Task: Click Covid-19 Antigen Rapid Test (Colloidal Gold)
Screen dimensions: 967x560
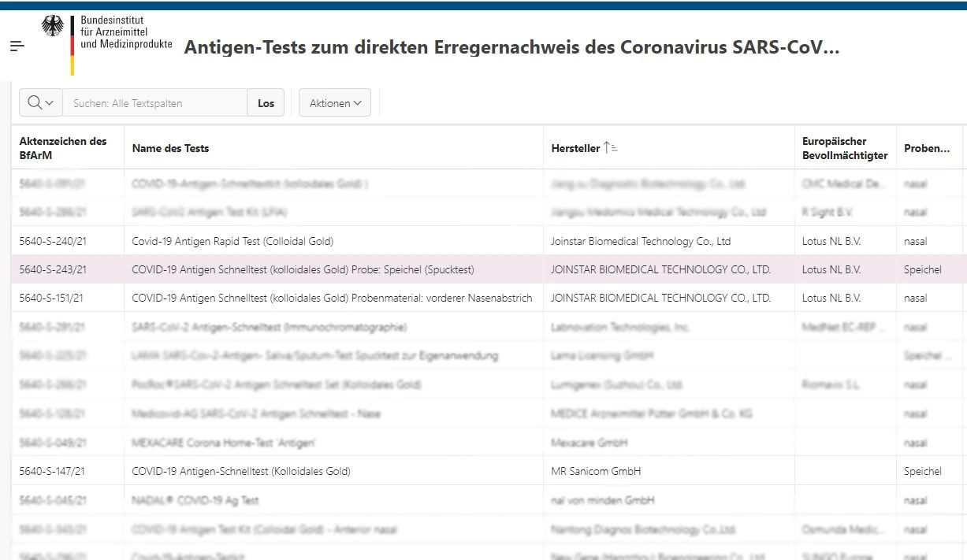Action: click(232, 241)
